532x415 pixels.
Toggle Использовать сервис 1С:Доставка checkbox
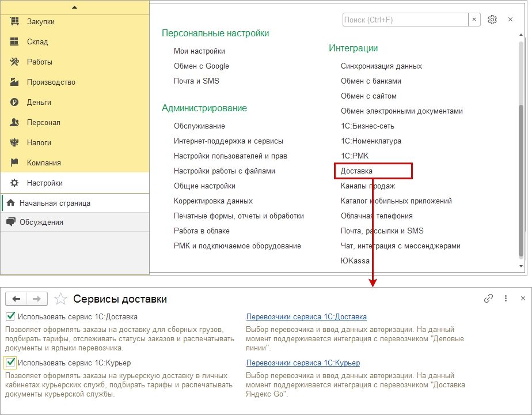coord(10,316)
